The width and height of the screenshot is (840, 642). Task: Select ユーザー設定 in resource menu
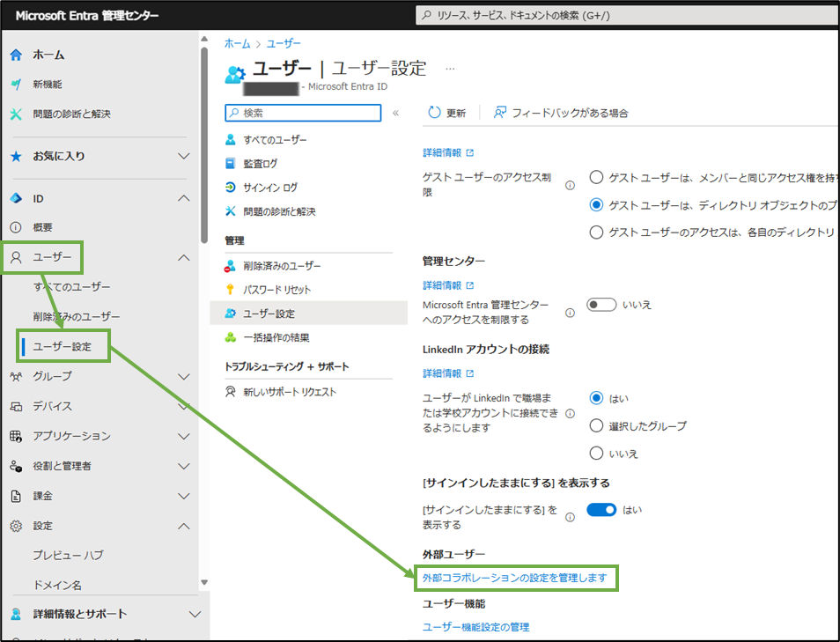(308, 313)
